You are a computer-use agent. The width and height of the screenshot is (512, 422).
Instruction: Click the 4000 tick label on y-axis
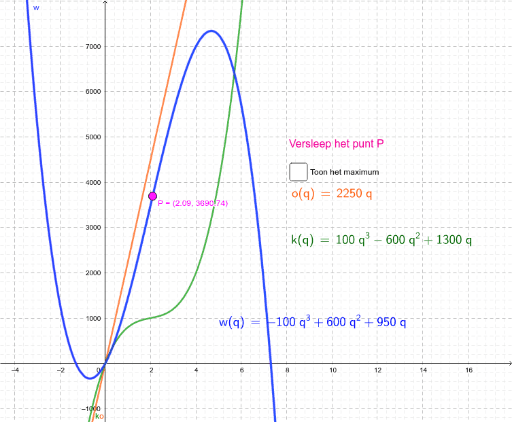(93, 182)
